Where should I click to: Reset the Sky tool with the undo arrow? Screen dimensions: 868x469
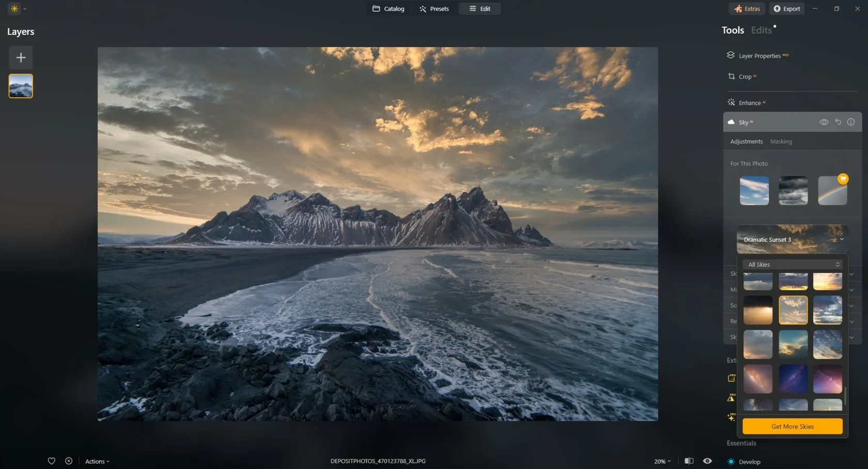coord(838,122)
